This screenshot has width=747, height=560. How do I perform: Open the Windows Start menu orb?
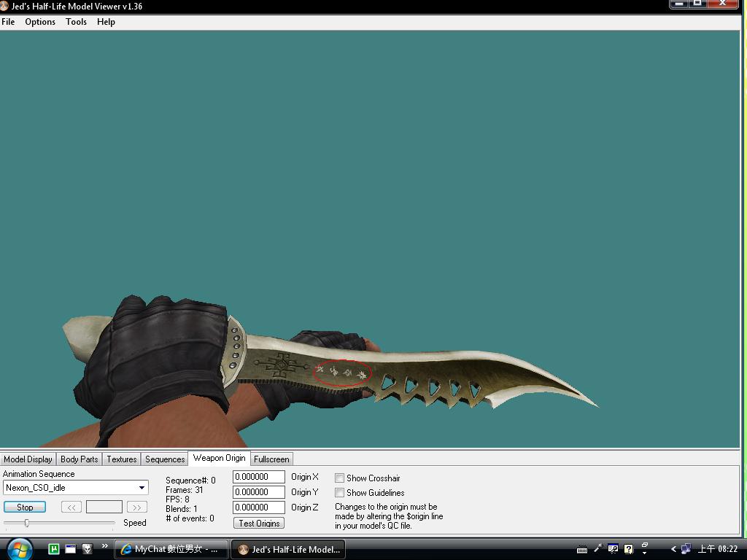point(20,549)
